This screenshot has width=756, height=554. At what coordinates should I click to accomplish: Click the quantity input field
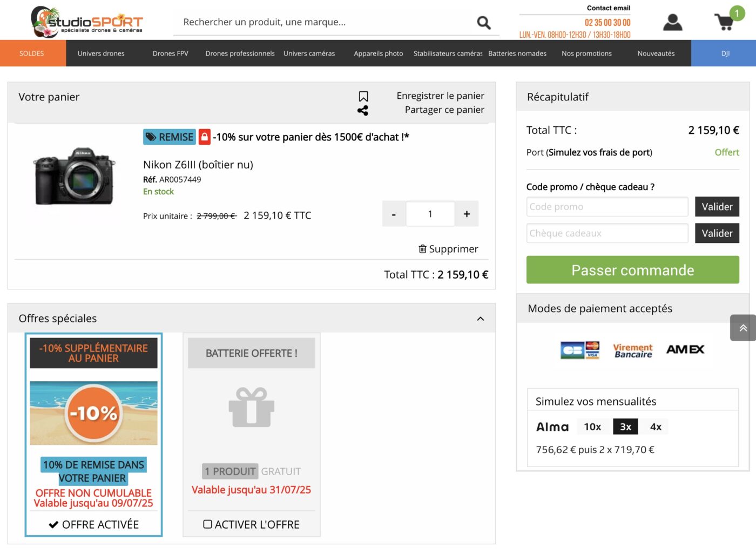[430, 214]
